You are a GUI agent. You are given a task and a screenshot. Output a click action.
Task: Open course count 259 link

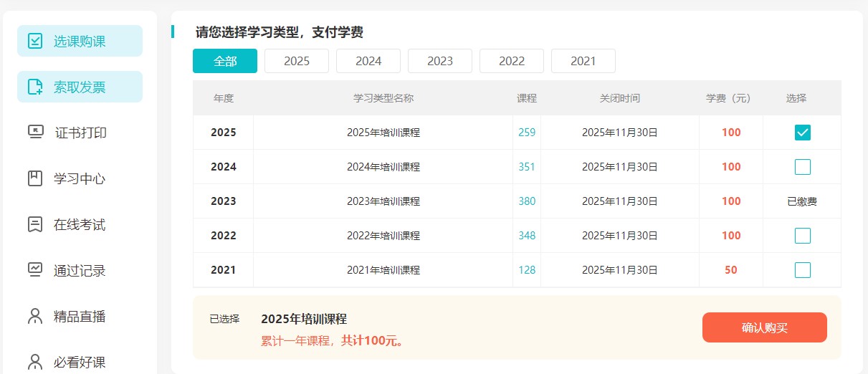coord(527,133)
